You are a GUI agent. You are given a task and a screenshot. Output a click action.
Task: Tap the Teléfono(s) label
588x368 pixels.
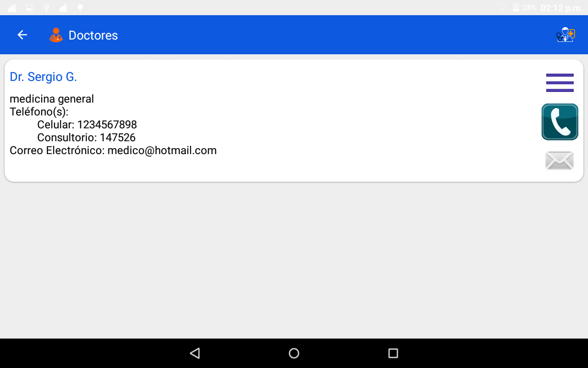coord(39,112)
